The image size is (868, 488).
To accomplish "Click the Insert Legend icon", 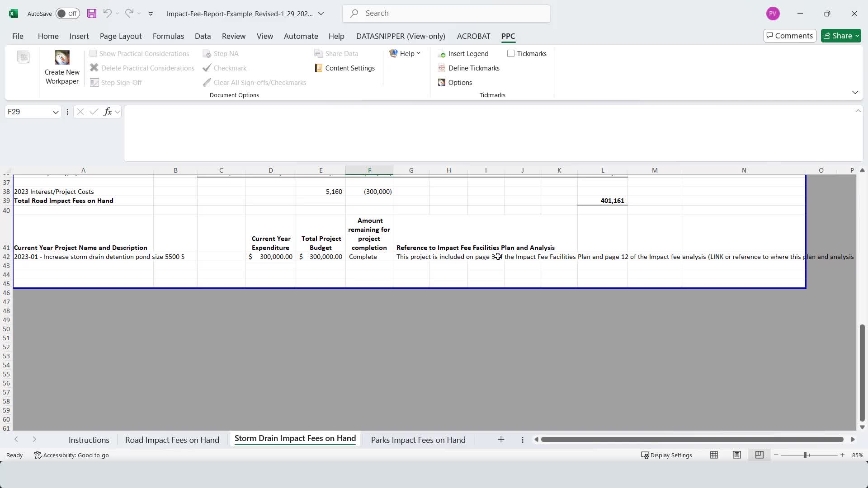I will click(442, 54).
